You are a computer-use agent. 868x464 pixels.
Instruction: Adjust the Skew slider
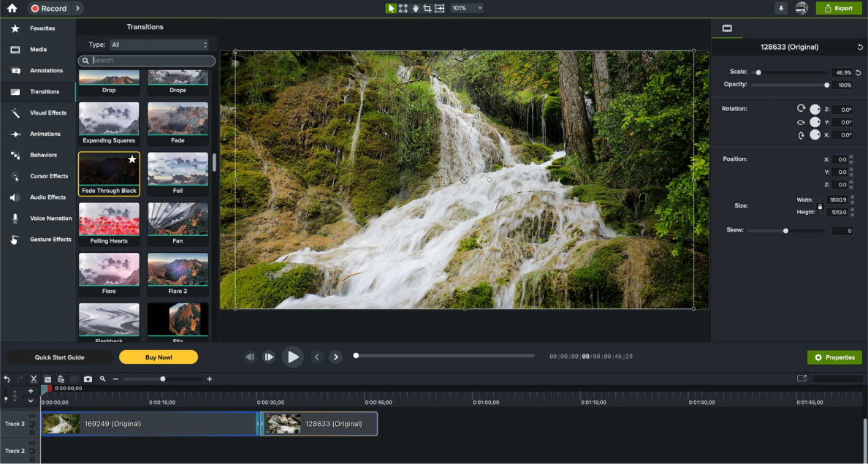785,230
